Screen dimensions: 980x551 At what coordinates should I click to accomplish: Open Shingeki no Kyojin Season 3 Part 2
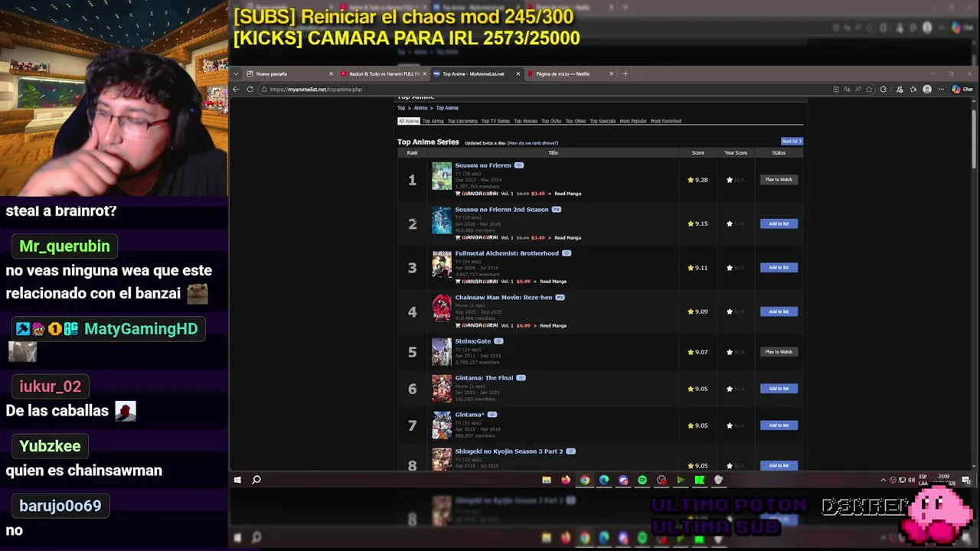509,452
